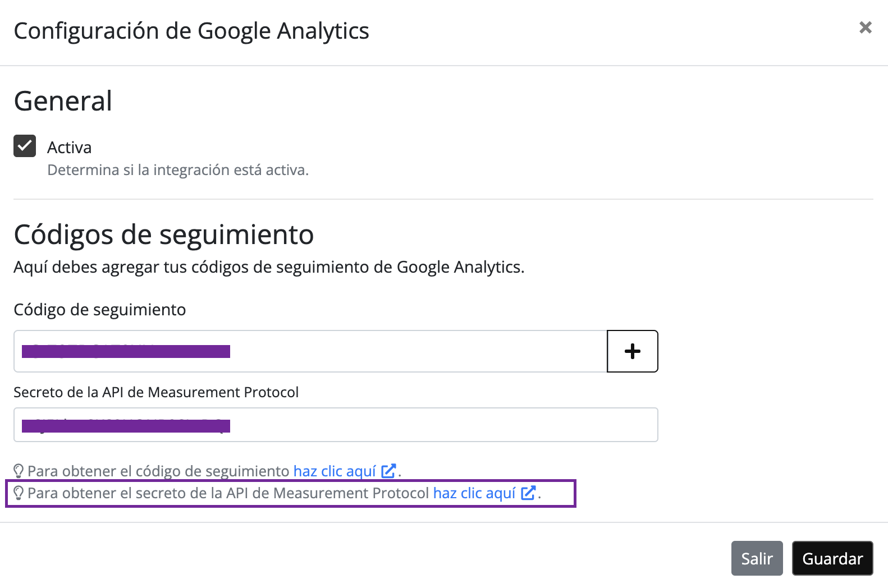Click lightbulb icon beside API secret hint
This screenshot has height=588, width=888.
[x=19, y=493]
